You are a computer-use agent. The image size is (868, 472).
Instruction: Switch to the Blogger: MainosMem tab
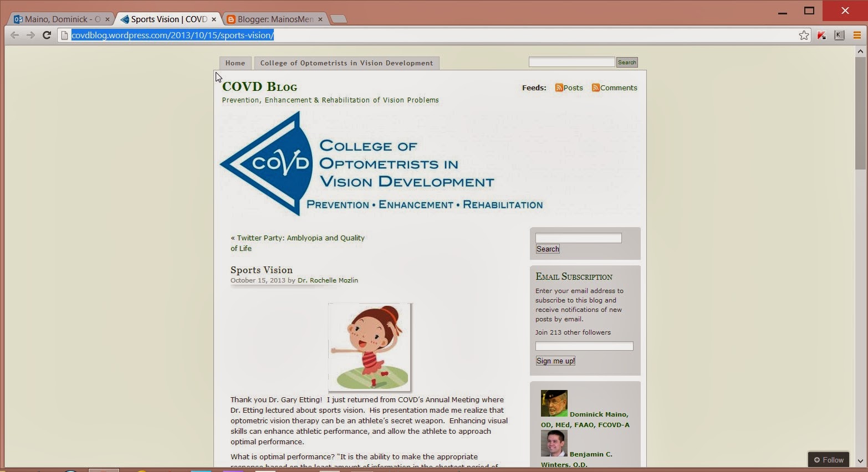pyautogui.click(x=275, y=19)
